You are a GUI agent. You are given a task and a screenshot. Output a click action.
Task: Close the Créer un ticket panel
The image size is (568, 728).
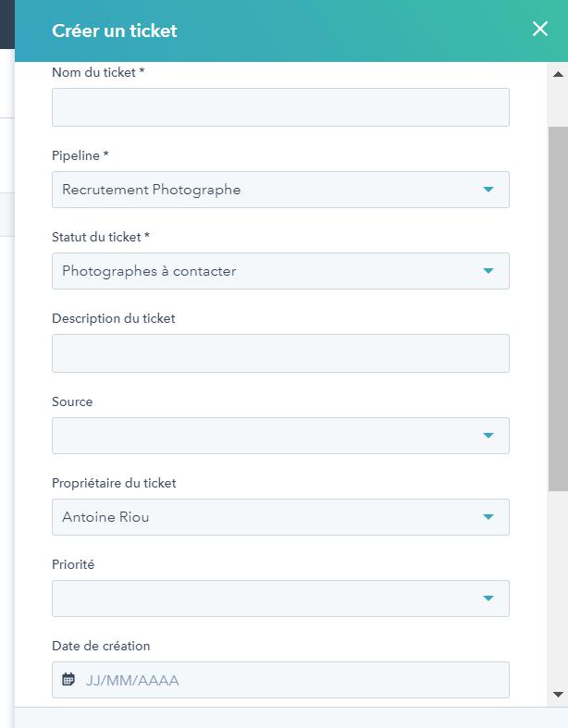540,30
